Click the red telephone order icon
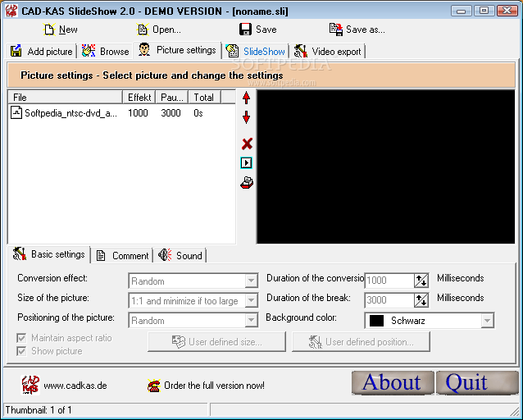 coord(154,386)
